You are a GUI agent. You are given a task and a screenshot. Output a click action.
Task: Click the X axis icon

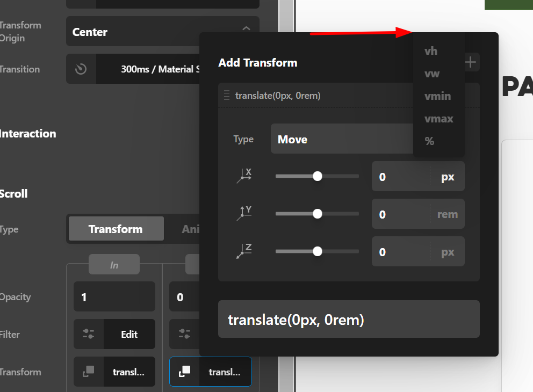244,176
